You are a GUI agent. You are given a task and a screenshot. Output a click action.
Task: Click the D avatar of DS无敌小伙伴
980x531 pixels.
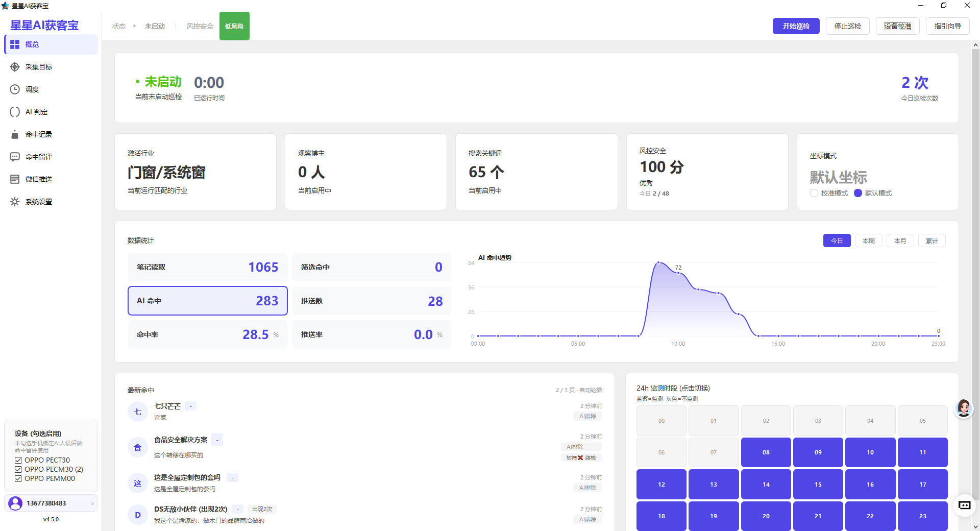click(x=137, y=515)
